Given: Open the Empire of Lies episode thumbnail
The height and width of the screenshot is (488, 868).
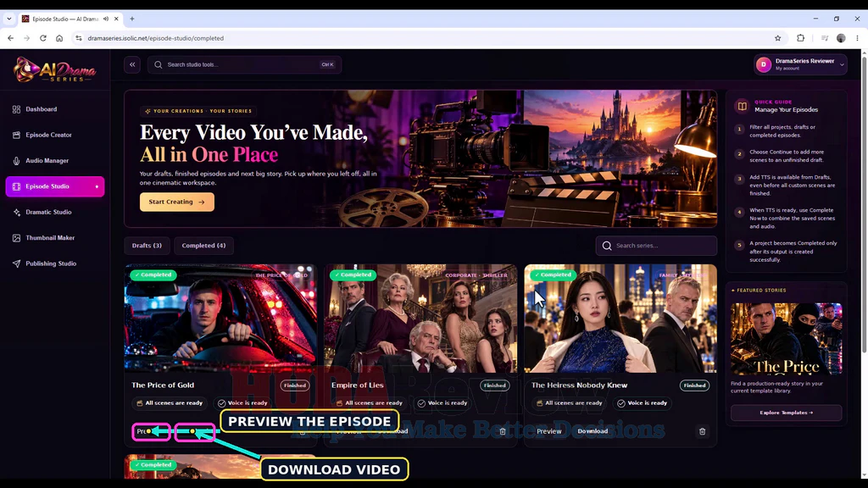Looking at the screenshot, I should point(420,319).
